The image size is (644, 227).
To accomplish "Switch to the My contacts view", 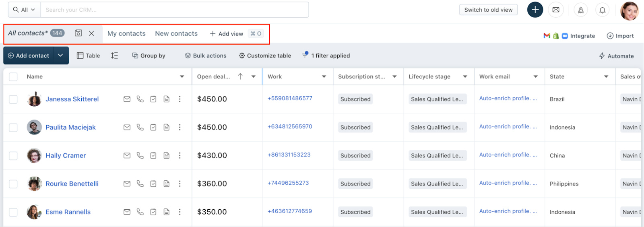I will [126, 33].
